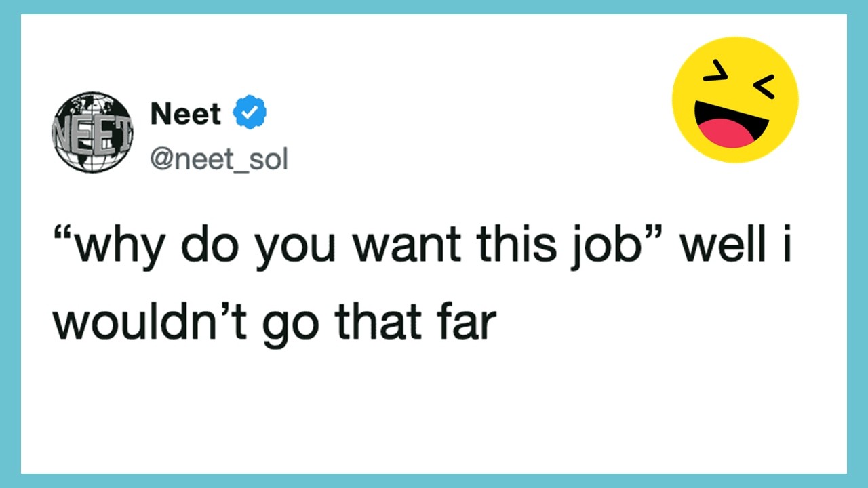This screenshot has height=488, width=868.
Task: Click the yellow laughing emoji face
Action: point(735,100)
